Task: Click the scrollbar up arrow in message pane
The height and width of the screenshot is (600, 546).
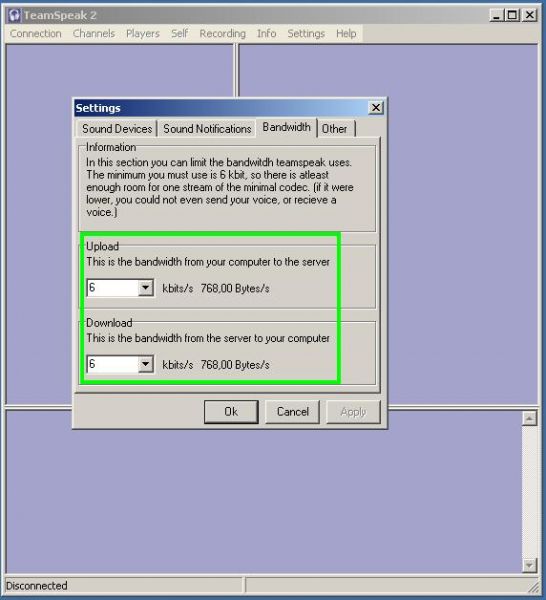Action: pos(529,419)
